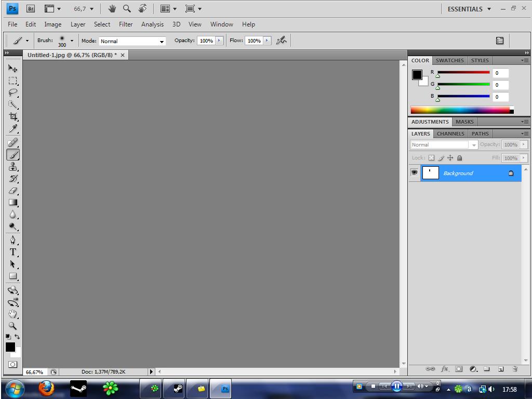Open the Tool Preset picker arrow
This screenshot has height=399, width=532.
point(27,41)
